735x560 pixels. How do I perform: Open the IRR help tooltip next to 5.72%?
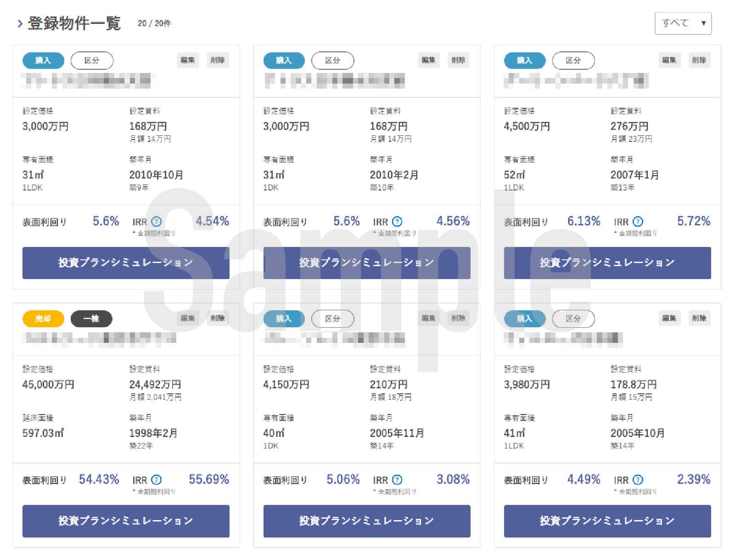point(638,222)
